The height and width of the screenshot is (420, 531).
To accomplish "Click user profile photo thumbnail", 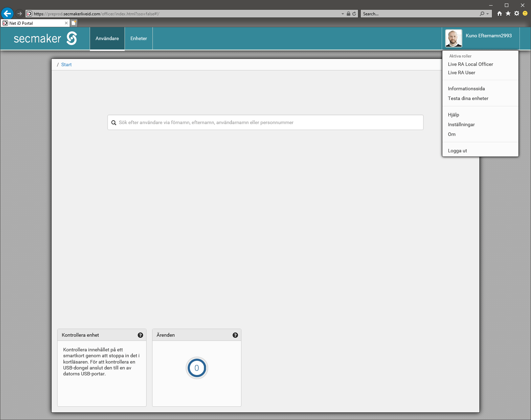I will pyautogui.click(x=454, y=38).
